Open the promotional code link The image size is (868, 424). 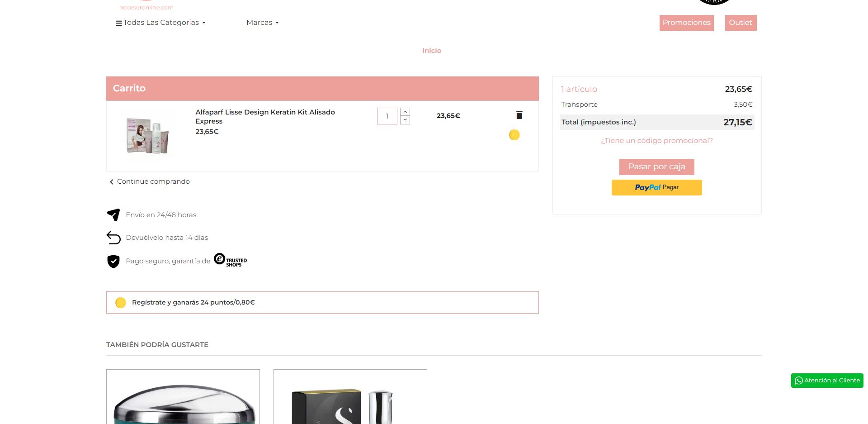point(656,141)
